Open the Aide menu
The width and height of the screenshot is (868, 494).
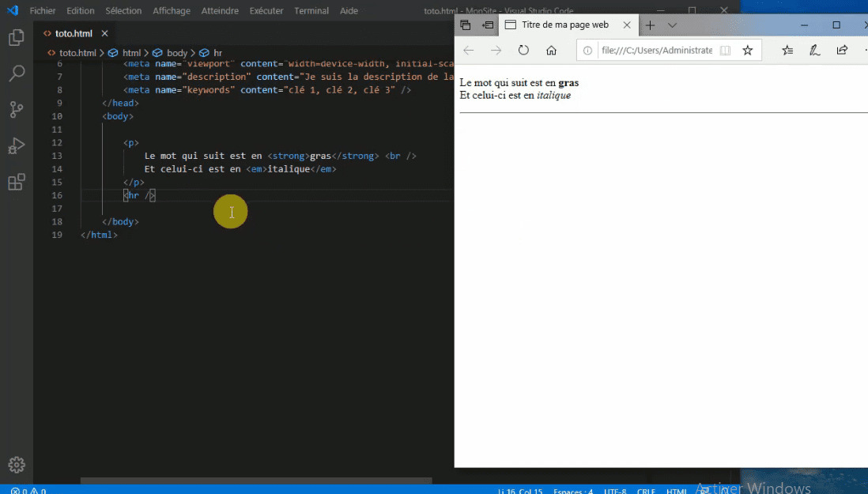click(x=349, y=10)
